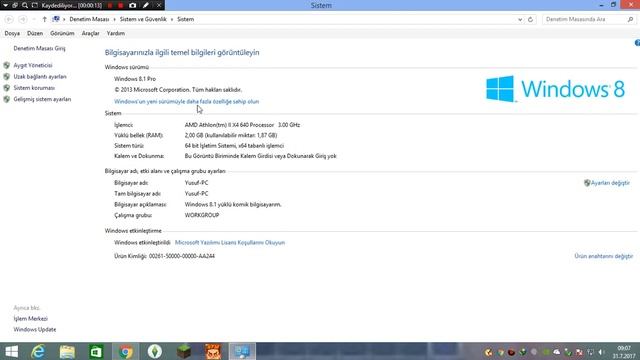This screenshot has width=640, height=360.
Task: Open the address bar history dropdown
Action: (x=520, y=19)
